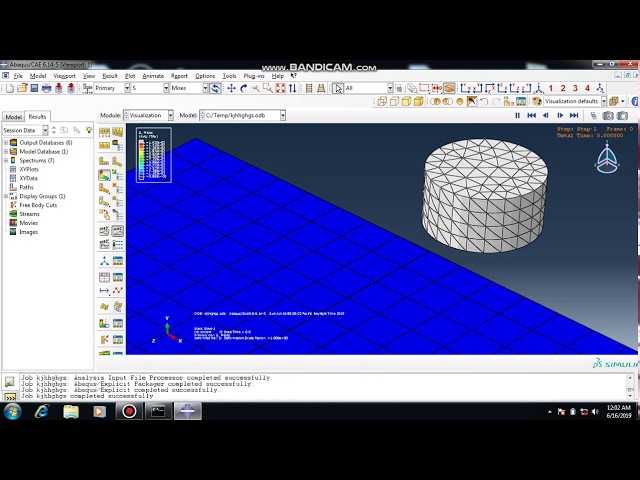Select the Box zoom tool
Viewport: 640px width, 480px height.
[268, 88]
